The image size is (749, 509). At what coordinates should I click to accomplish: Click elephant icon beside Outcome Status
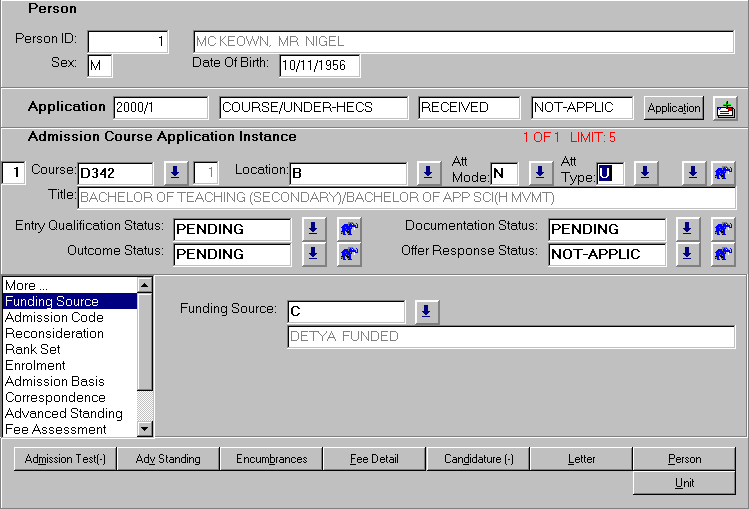[x=348, y=254]
